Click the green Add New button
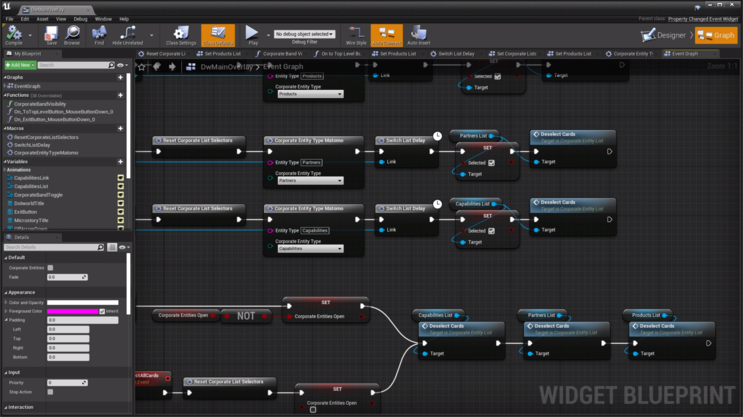 [x=20, y=65]
